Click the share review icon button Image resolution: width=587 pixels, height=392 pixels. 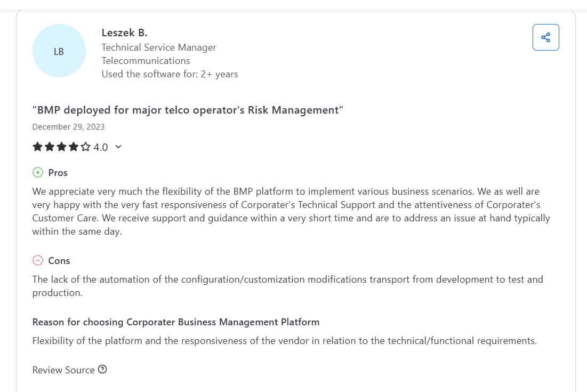[545, 37]
